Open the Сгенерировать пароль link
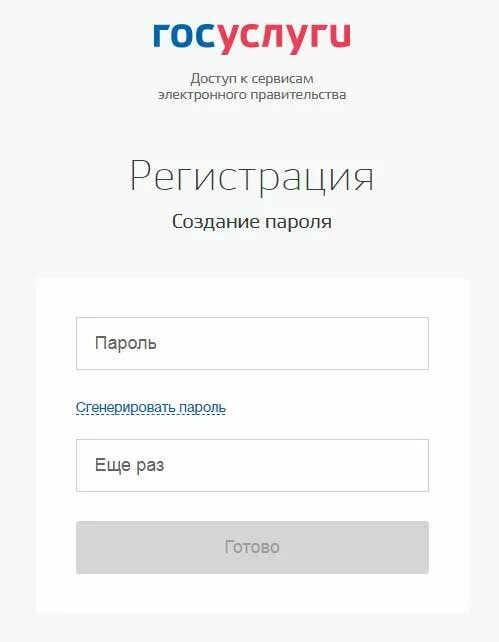The height and width of the screenshot is (642, 499). click(151, 407)
